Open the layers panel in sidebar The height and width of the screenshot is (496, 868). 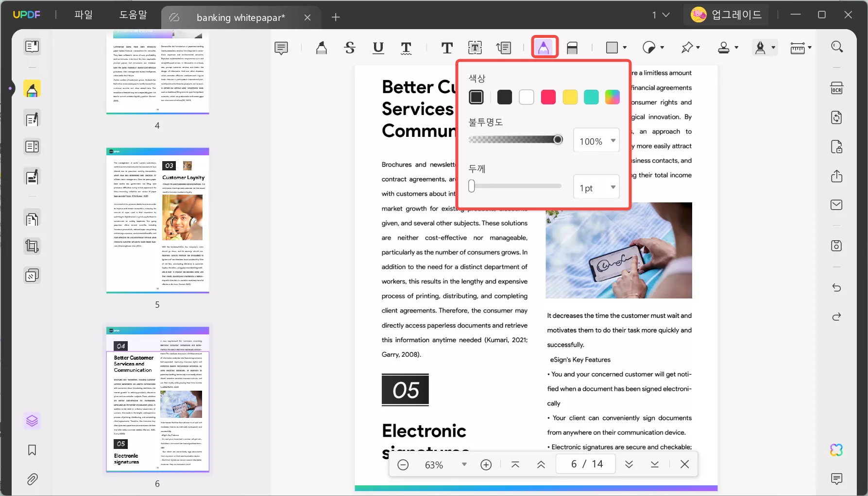point(32,421)
